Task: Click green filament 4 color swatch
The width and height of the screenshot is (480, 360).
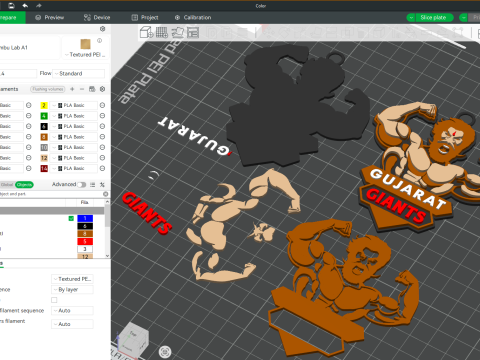Action: coord(44,116)
